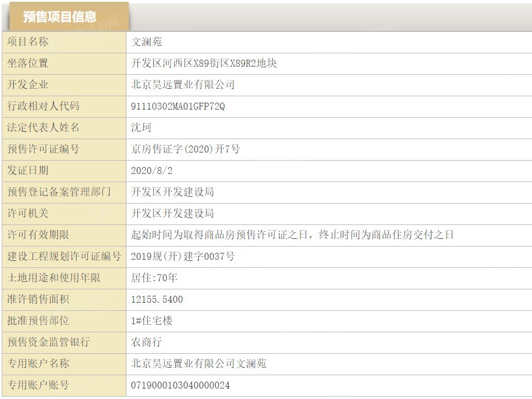
Task: Select value 2019规(开)建字0037号
Action: tap(183, 256)
